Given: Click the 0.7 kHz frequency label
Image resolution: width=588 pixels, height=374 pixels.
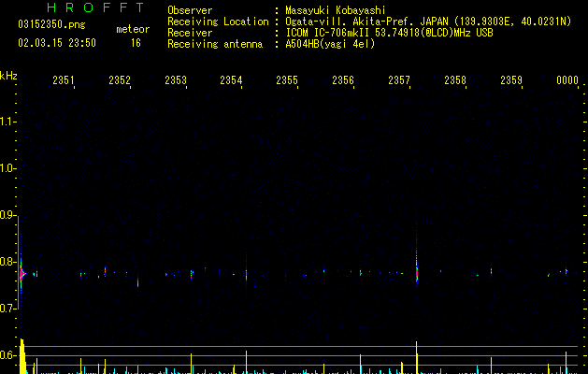Looking at the screenshot, I should point(7,309).
